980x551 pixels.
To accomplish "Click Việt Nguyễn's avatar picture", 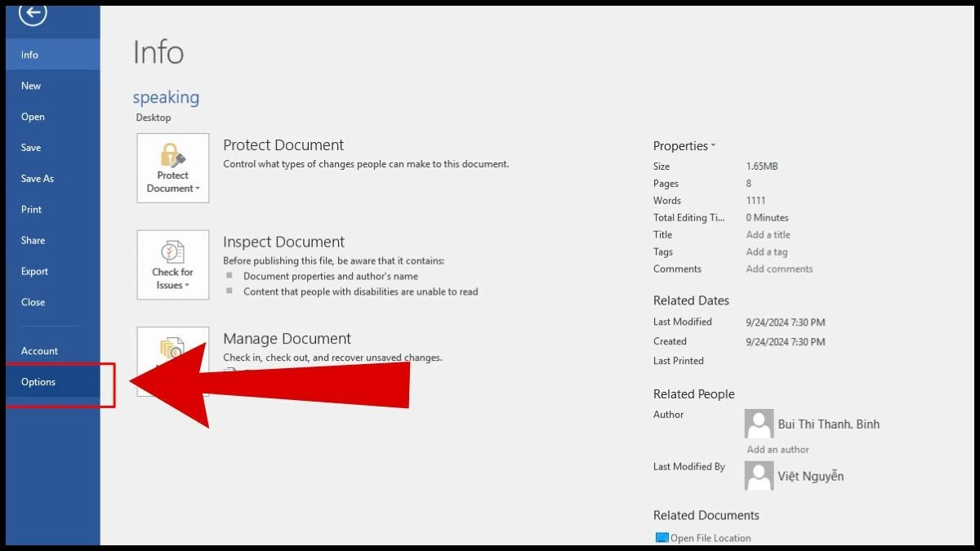I will point(759,476).
